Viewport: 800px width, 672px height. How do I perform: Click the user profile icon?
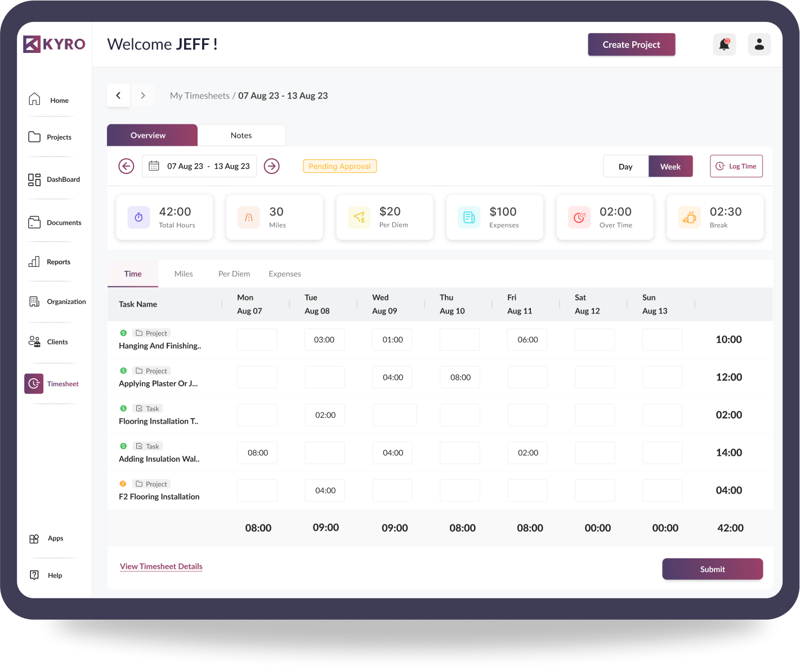(x=759, y=44)
